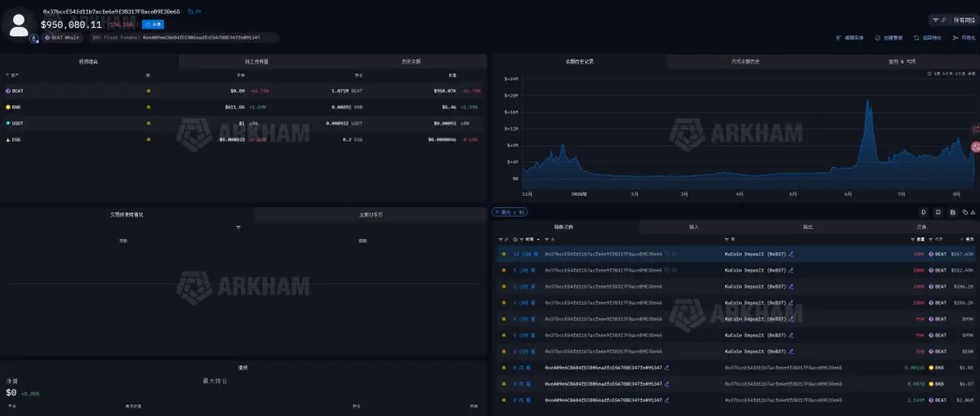
Task: Star the BNB transfer worth $6.07
Action: pyautogui.click(x=504, y=383)
